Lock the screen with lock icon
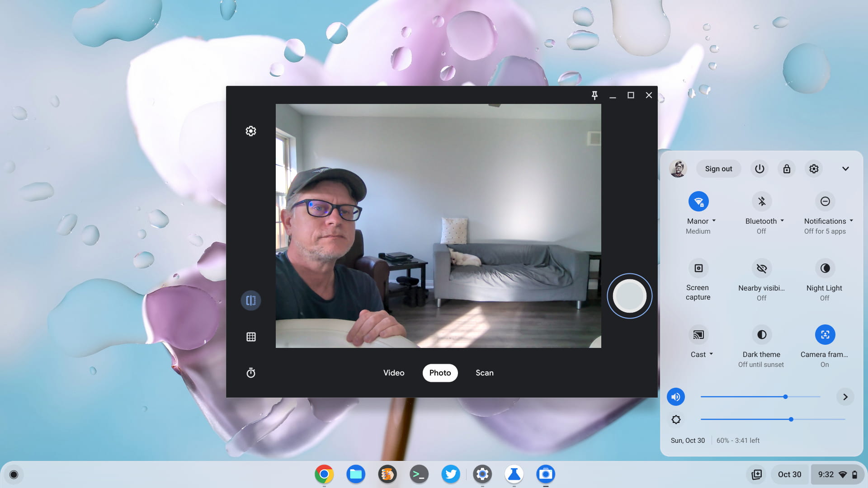 [x=787, y=169]
